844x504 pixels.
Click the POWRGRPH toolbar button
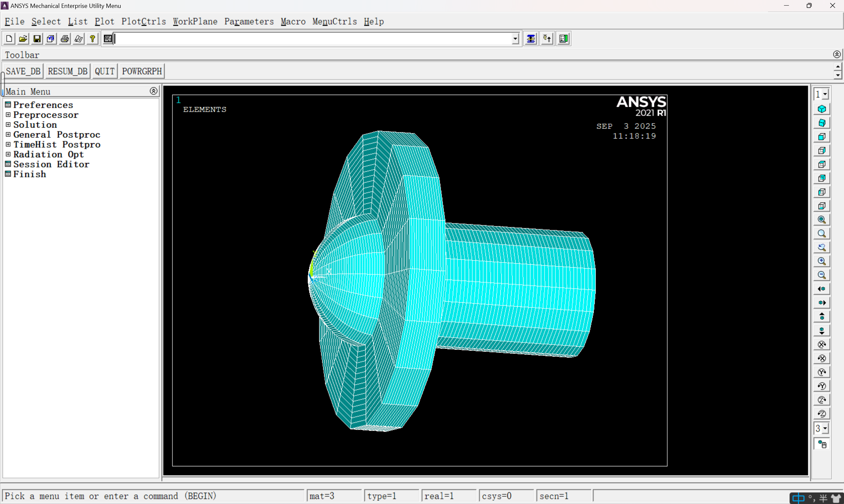(142, 71)
